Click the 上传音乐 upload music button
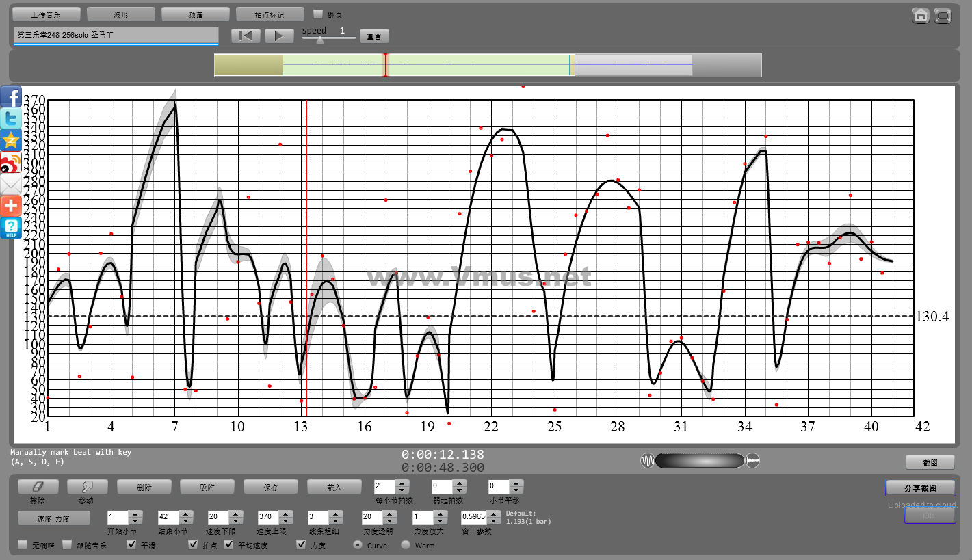Image resolution: width=972 pixels, height=560 pixels. (x=47, y=14)
